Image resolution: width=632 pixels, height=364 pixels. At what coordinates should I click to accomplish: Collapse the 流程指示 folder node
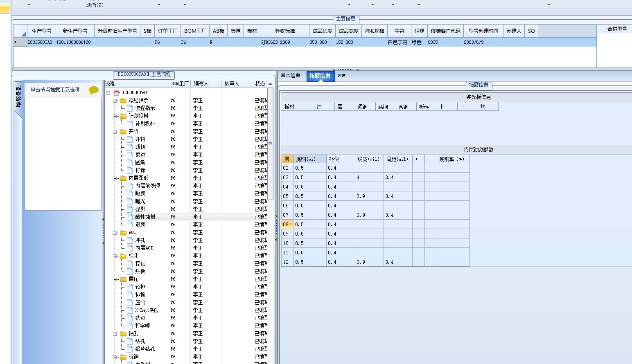pyautogui.click(x=115, y=101)
